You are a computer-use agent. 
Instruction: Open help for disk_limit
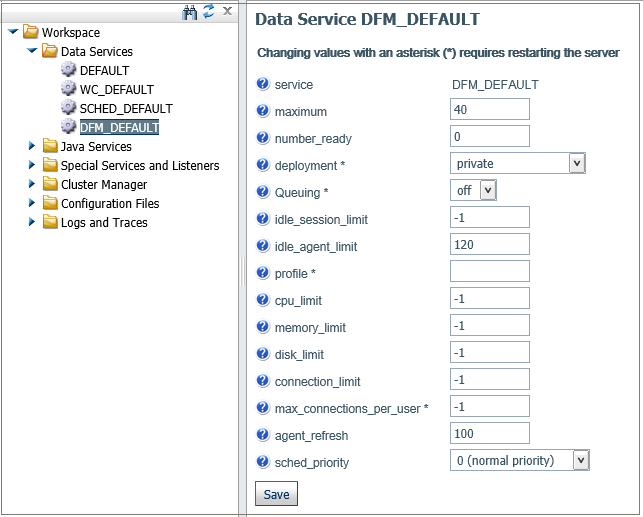[x=263, y=353]
